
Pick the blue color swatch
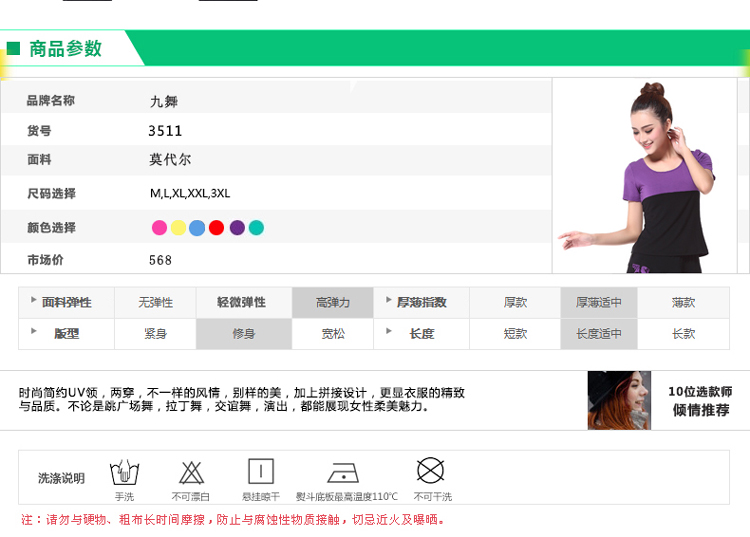point(197,228)
